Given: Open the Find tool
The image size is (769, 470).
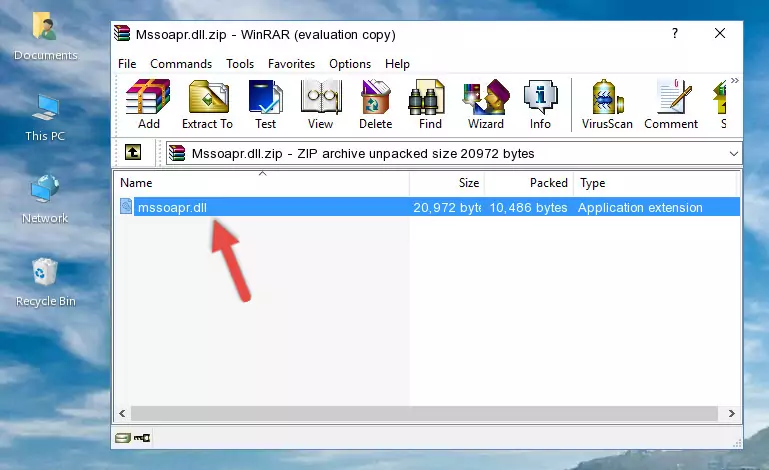Looking at the screenshot, I should click(430, 104).
